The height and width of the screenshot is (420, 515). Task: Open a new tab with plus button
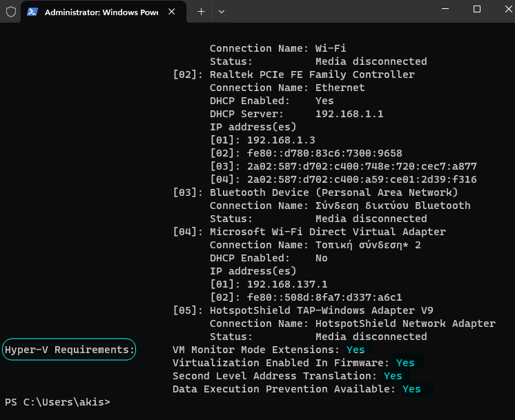[x=201, y=12]
